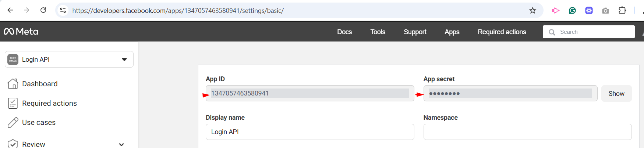The image size is (644, 148).
Task: Click the site information icon in address bar
Action: (x=63, y=10)
